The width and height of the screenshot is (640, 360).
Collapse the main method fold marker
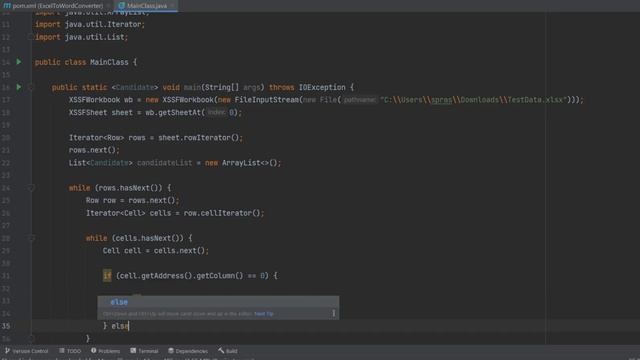tap(31, 87)
